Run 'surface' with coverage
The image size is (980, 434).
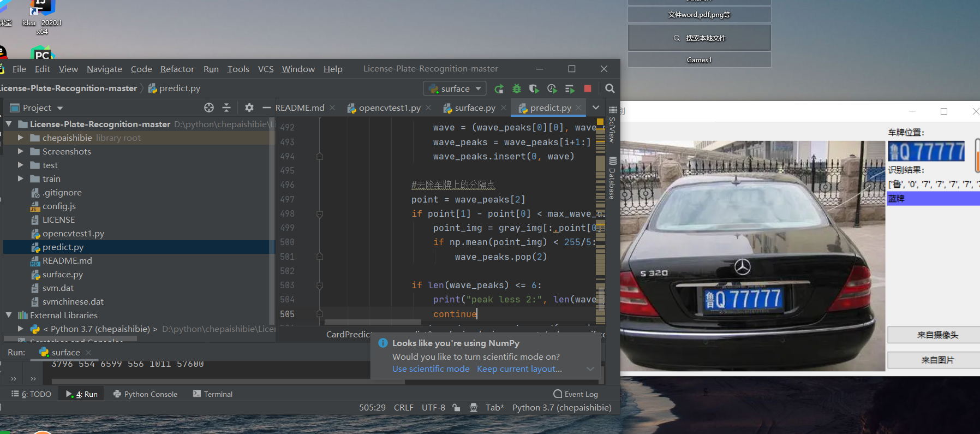click(x=534, y=89)
